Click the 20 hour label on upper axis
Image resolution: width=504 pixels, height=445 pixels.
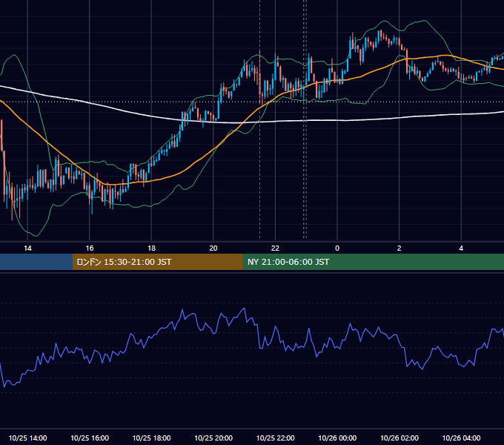point(213,248)
